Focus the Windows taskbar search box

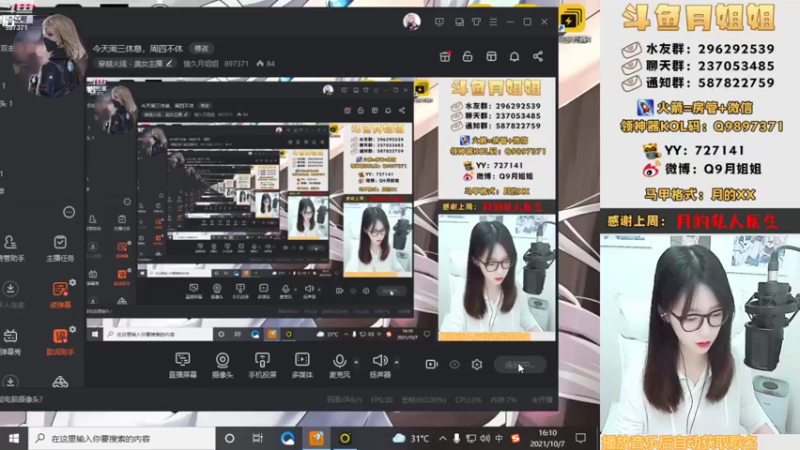click(122, 438)
